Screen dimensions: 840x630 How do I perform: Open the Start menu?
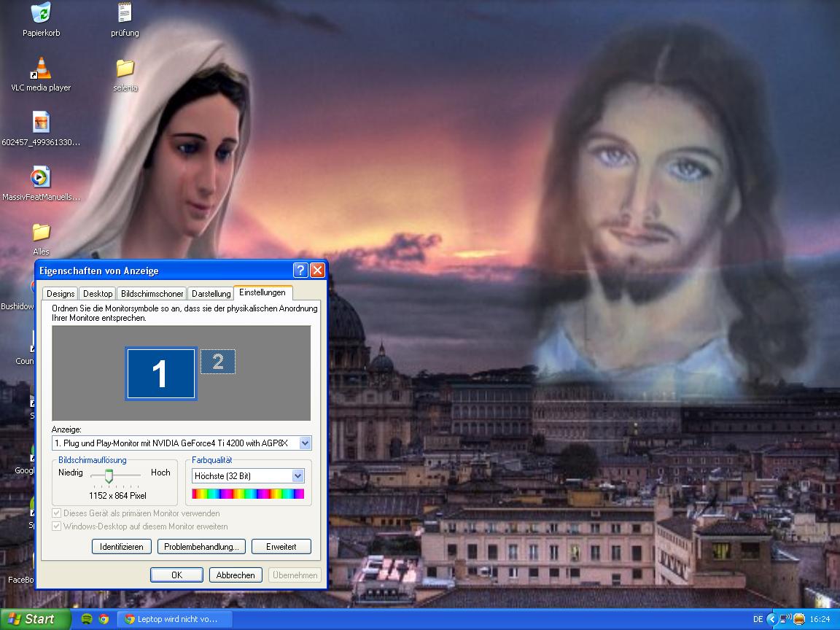[34, 619]
